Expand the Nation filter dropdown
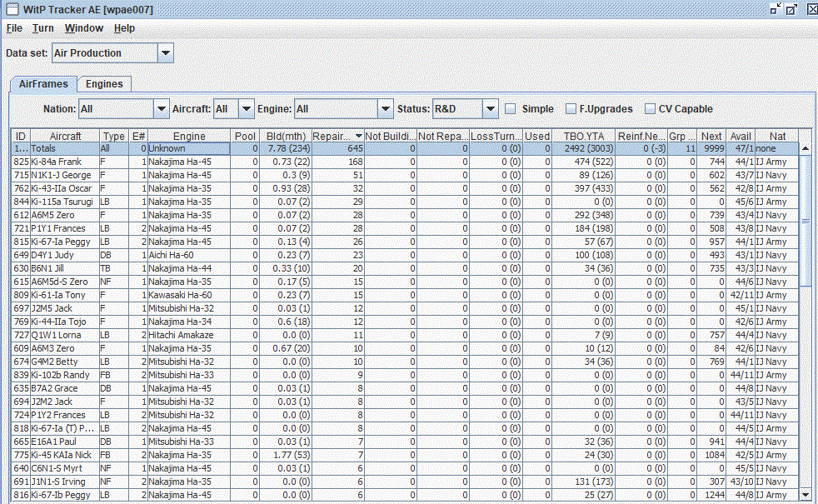Image resolution: width=818 pixels, height=504 pixels. click(x=162, y=109)
